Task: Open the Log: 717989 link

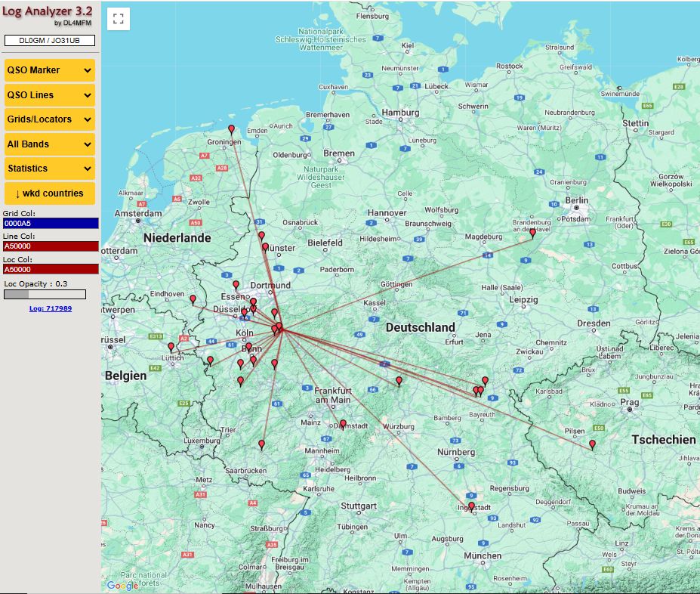Action: [51, 308]
